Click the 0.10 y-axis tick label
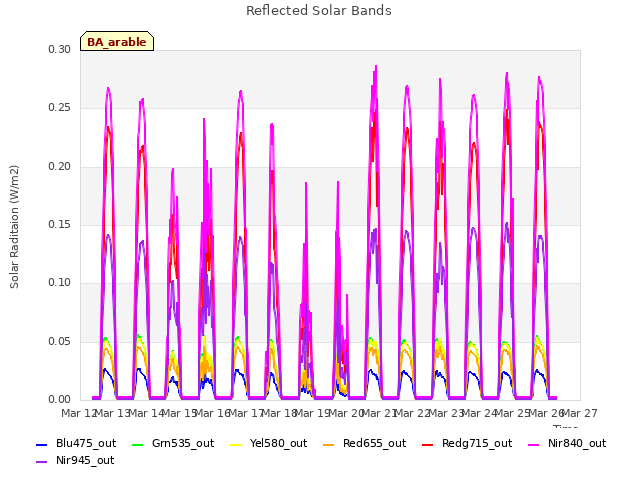Image resolution: width=640 pixels, height=480 pixels. (x=60, y=282)
